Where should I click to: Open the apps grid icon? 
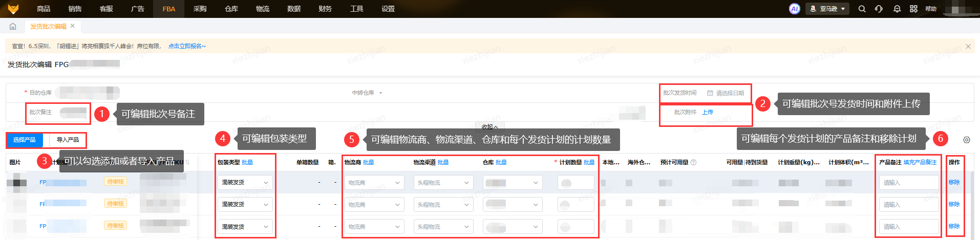(x=914, y=9)
